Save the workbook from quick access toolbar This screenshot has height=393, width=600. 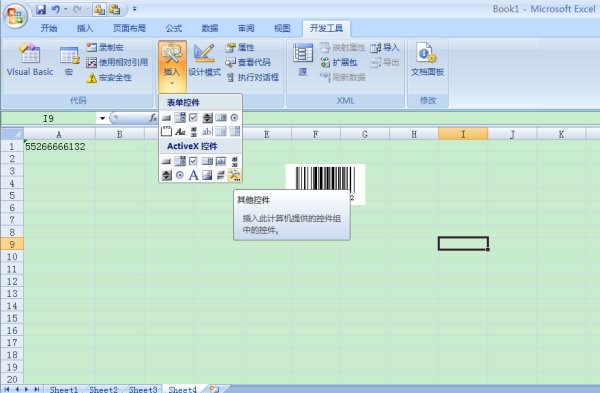pyautogui.click(x=41, y=9)
